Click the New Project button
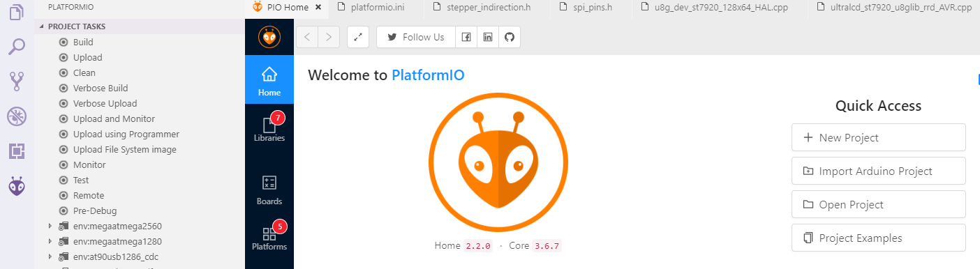Screen dimensions: 980x269 tap(879, 137)
